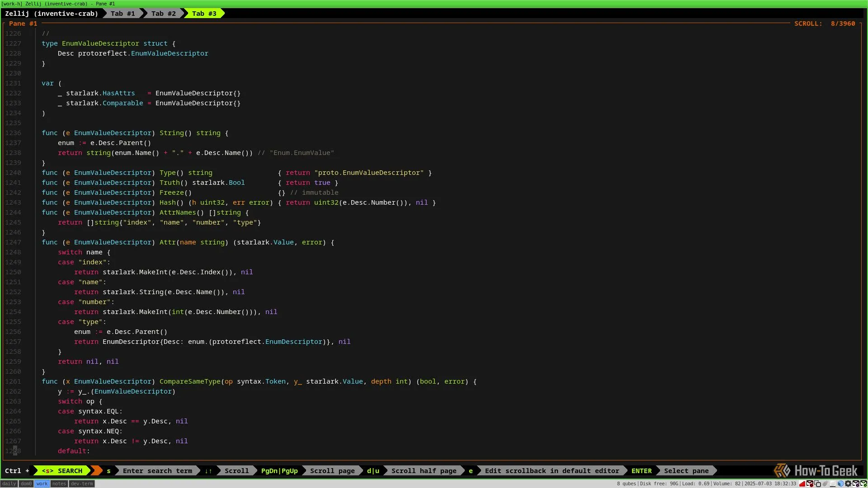
Task: Select the highlighted work workspace
Action: point(42,483)
